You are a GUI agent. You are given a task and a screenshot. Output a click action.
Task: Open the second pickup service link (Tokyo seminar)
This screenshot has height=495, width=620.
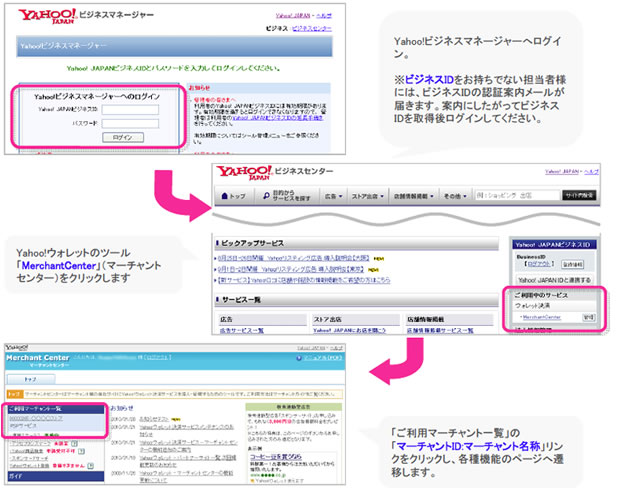click(290, 269)
